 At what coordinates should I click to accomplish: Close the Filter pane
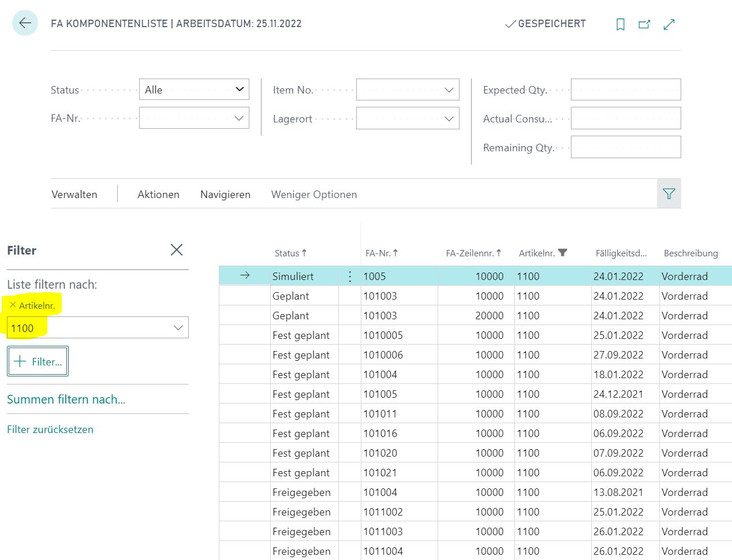(x=177, y=249)
